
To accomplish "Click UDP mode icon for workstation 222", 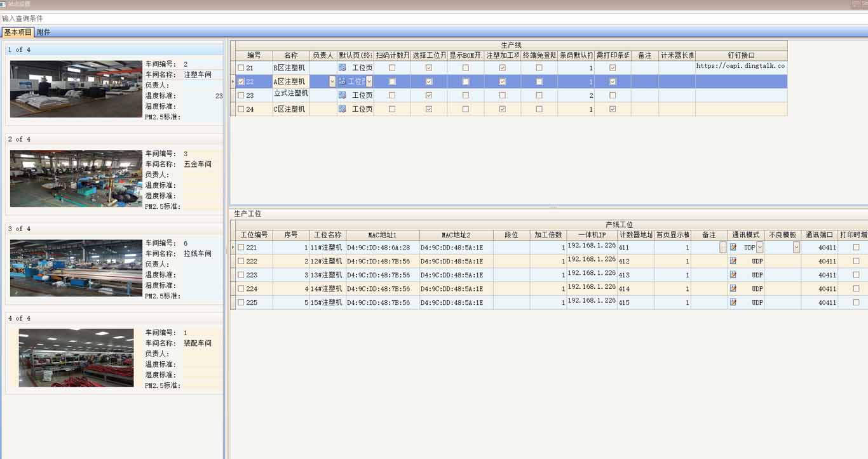I will (x=733, y=262).
